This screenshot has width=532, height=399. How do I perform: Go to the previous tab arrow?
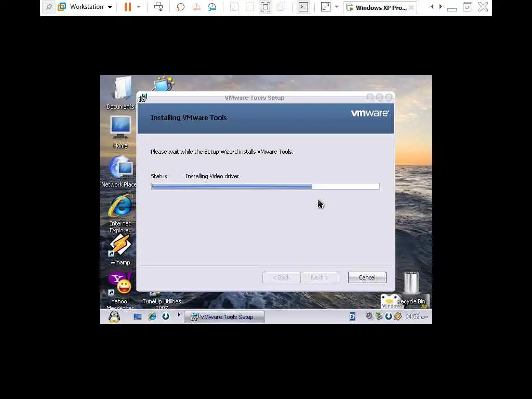point(432,7)
